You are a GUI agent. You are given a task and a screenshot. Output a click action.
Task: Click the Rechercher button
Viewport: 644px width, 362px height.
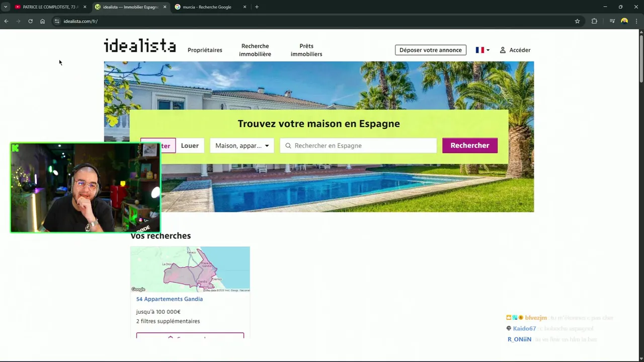point(470,146)
